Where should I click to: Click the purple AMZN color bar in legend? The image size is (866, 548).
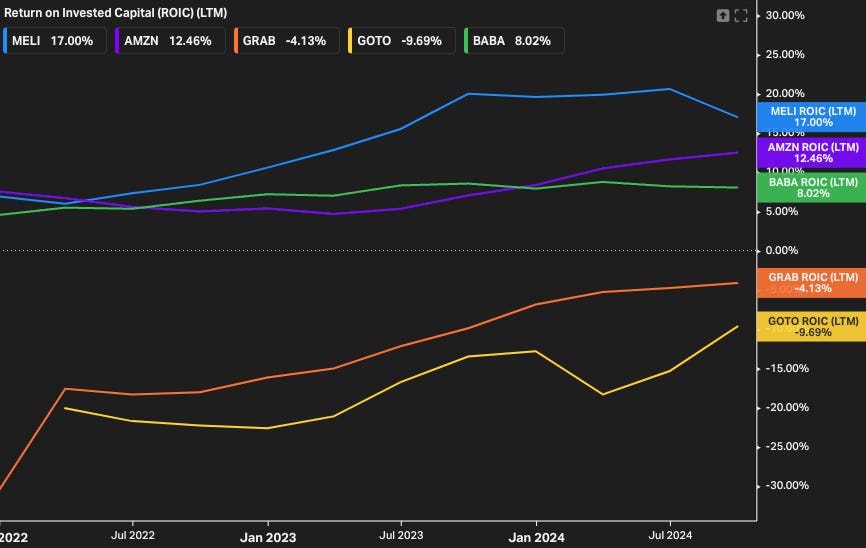(117, 41)
